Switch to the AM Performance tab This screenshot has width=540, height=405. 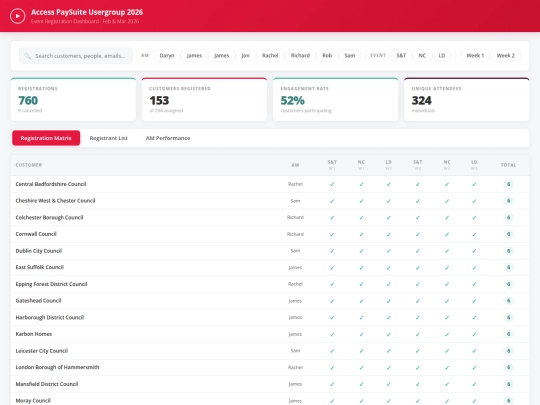(168, 138)
